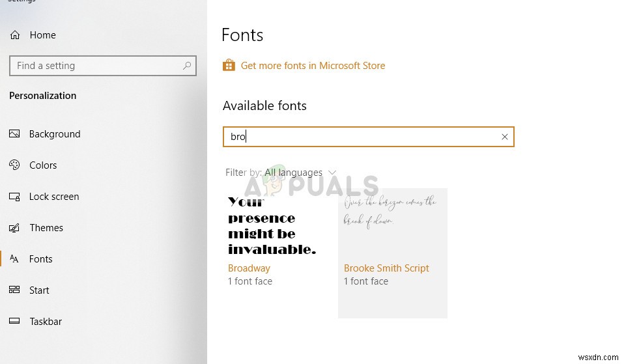Select the Fonts sidebar entry
Image resolution: width=626 pixels, height=364 pixels.
coord(41,259)
